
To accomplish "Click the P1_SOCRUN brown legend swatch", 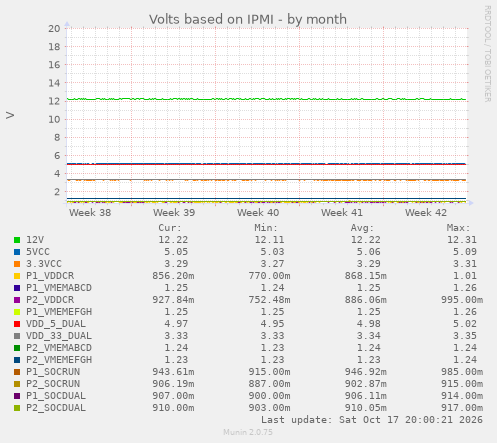I will (x=17, y=372).
